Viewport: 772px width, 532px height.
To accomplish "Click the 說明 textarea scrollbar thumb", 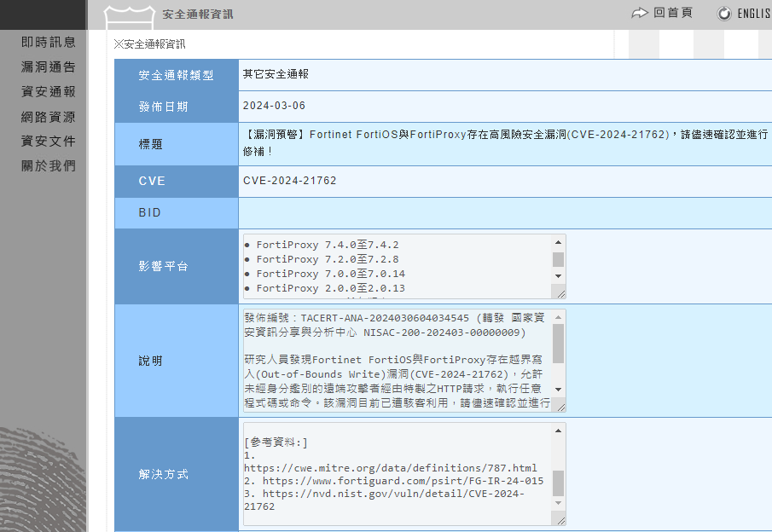I will coord(558,344).
